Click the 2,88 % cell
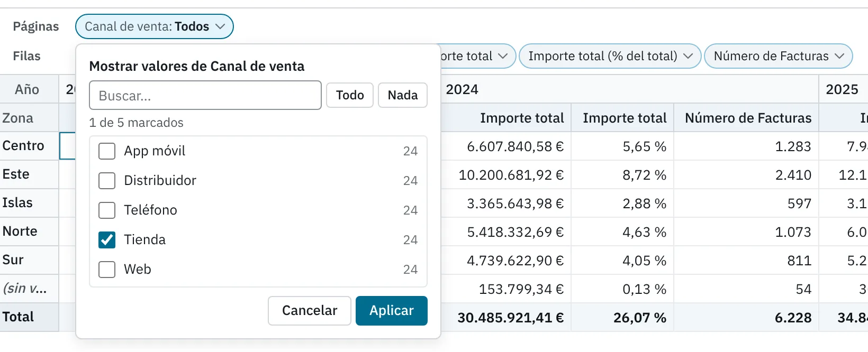 point(622,203)
